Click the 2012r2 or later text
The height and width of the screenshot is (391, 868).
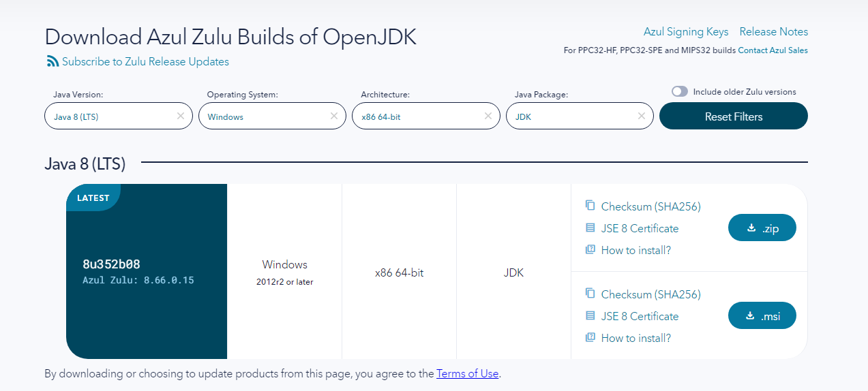[x=284, y=282]
